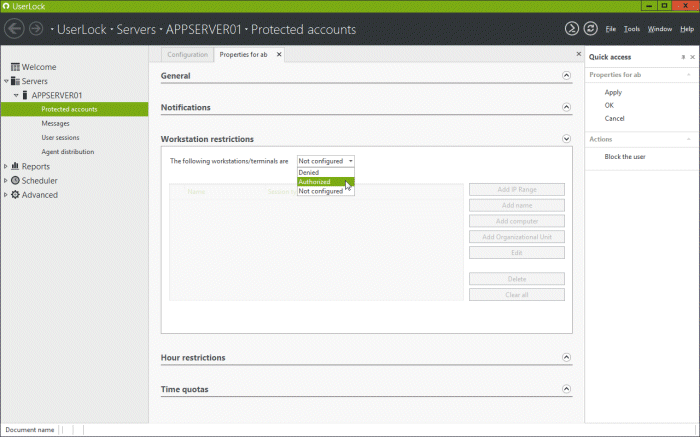Click the refresh icon in header
Viewport: 700px width, 437px height.
pyautogui.click(x=590, y=29)
